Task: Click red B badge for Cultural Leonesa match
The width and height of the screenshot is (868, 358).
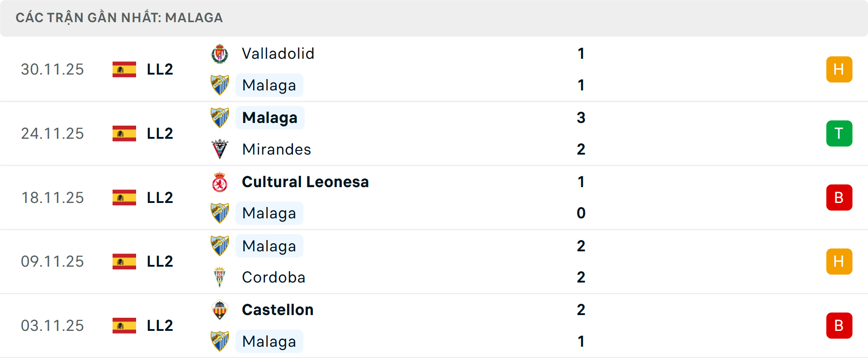Action: (839, 198)
